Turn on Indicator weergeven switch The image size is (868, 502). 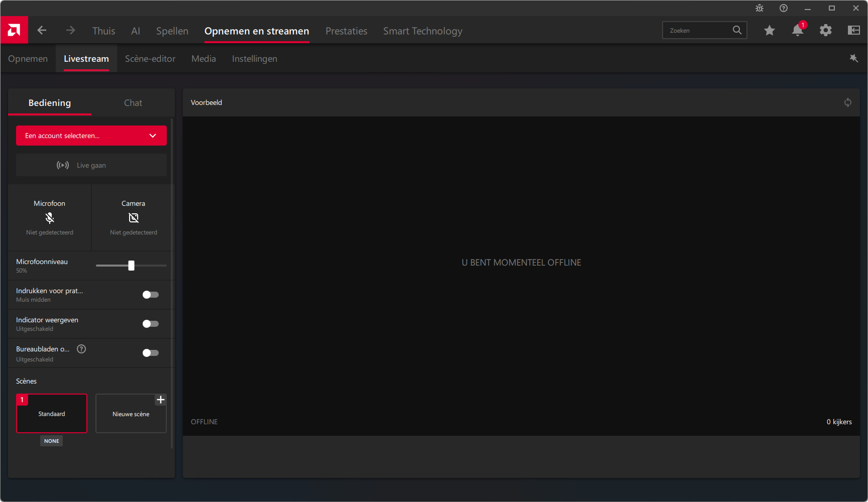[150, 324]
